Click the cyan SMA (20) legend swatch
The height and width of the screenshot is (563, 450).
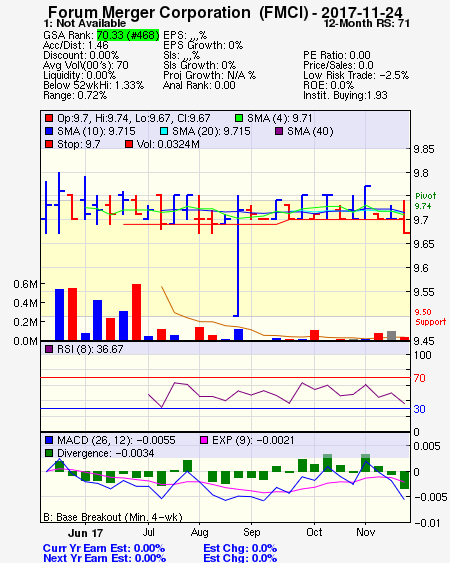164,131
